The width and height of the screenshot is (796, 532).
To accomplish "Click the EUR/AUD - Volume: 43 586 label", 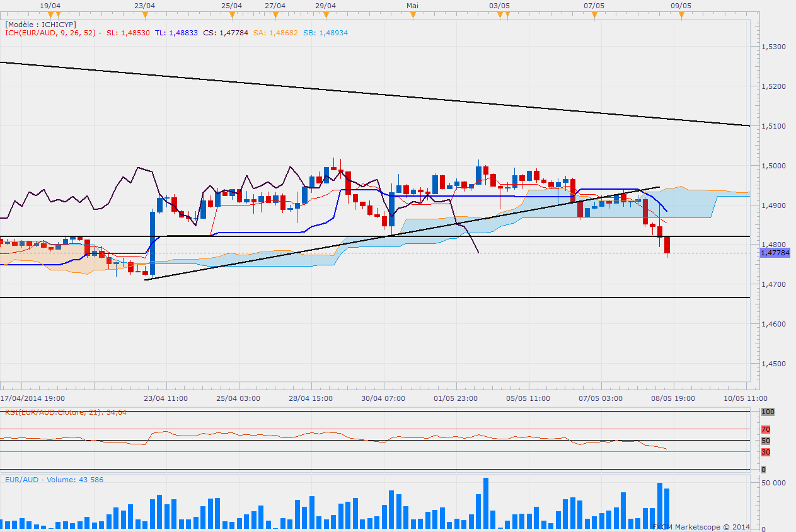I will coord(54,480).
